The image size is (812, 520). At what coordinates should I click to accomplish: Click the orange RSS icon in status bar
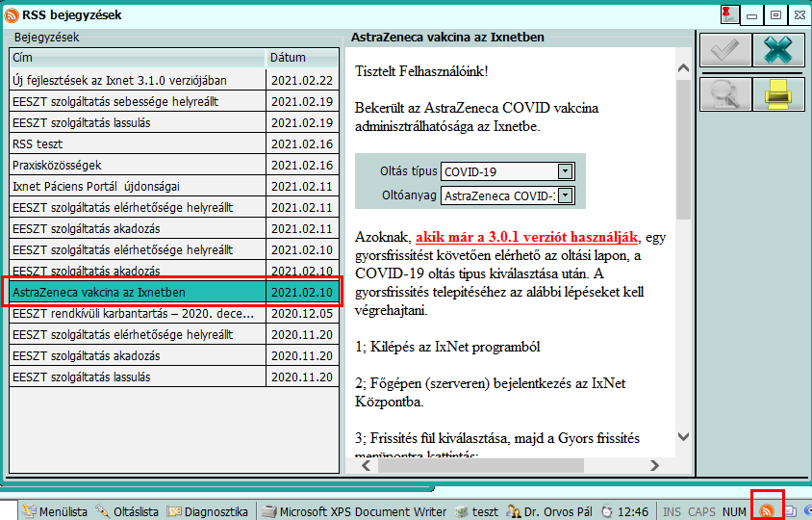coord(767,511)
